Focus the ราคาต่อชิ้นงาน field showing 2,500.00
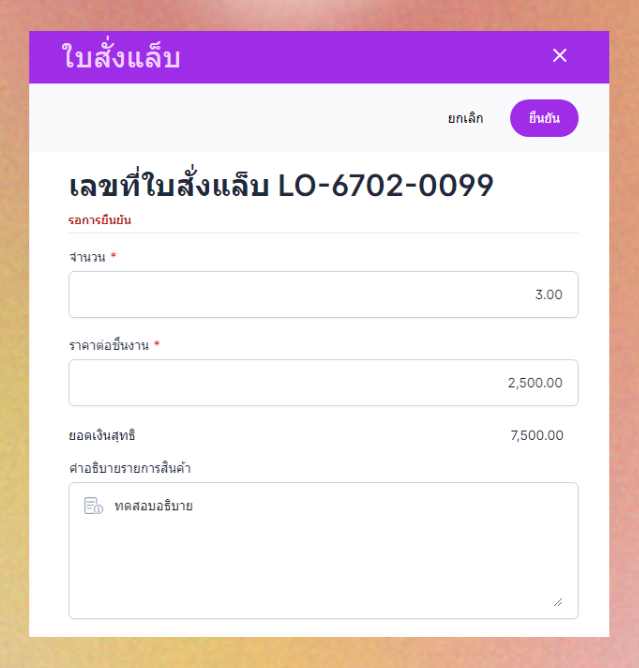 (x=323, y=383)
